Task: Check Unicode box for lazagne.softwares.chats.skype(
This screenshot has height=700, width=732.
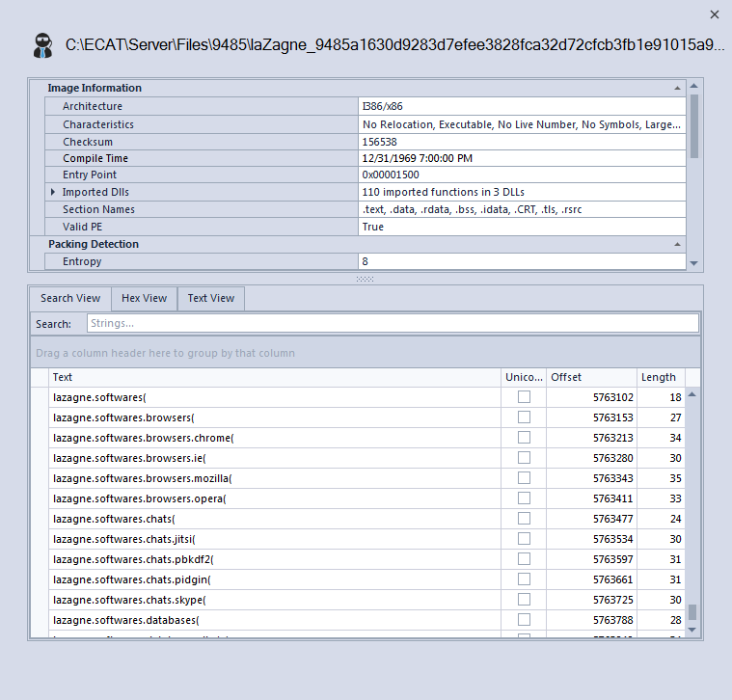Action: tap(524, 600)
